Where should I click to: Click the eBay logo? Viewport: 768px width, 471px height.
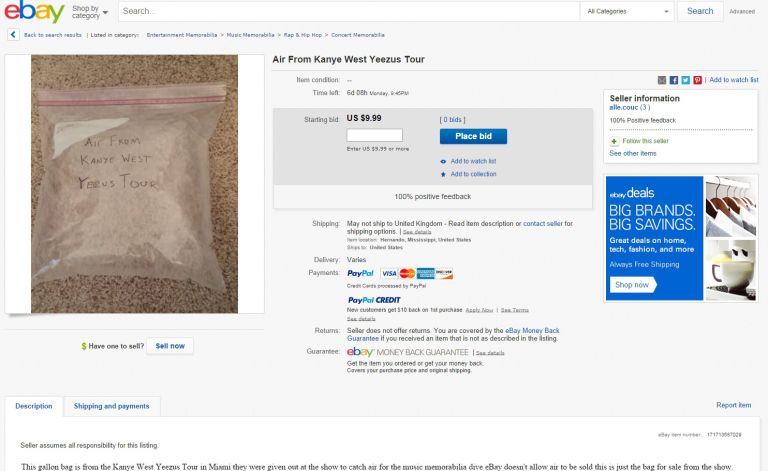pyautogui.click(x=35, y=12)
